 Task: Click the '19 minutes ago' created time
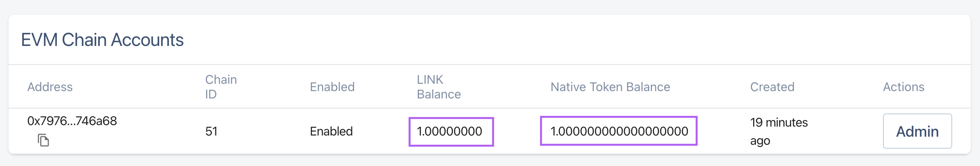tap(779, 132)
